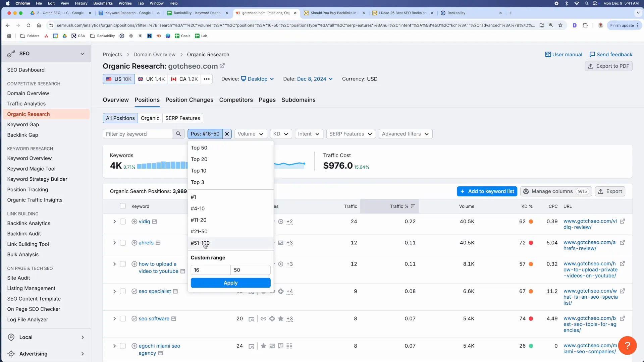Reload the page with browser refresh icon
644x362 pixels.
coord(29,25)
